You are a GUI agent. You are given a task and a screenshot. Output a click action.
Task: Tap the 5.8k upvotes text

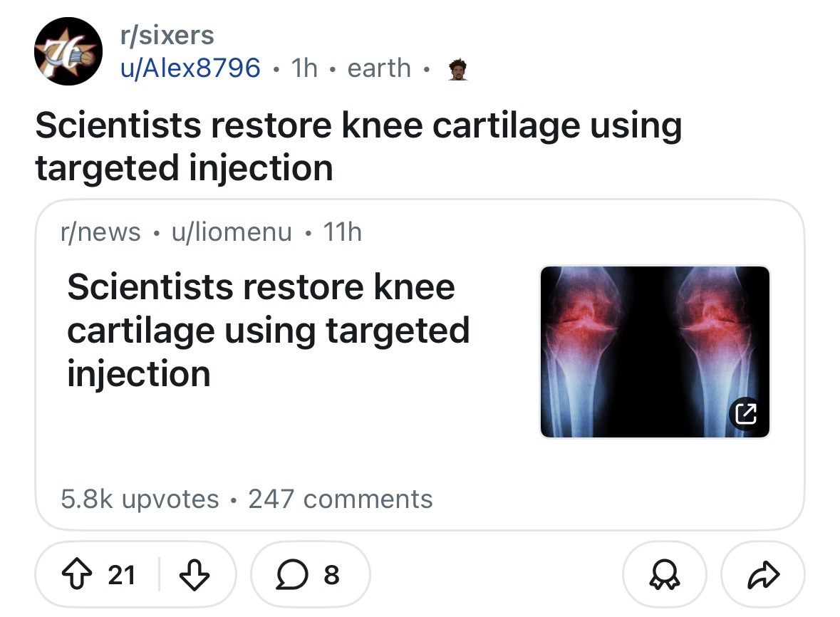[140, 499]
